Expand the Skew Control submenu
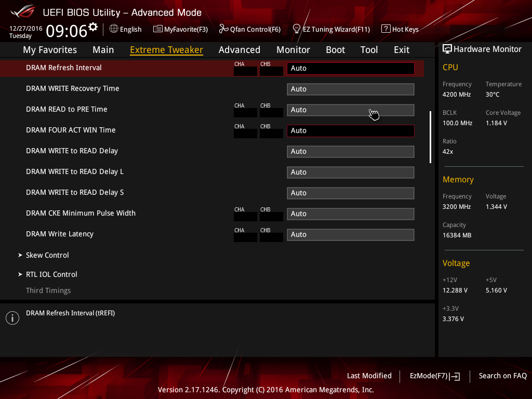Image resolution: width=532 pixels, height=399 pixels. pyautogui.click(x=47, y=255)
